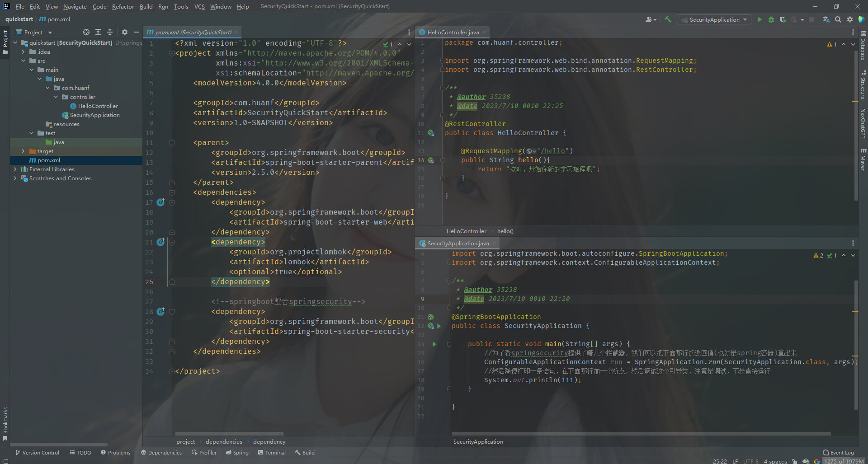Toggle fold marker at pom.xml line 11 parent
Image resolution: width=868 pixels, height=464 pixels.
pos(172,143)
